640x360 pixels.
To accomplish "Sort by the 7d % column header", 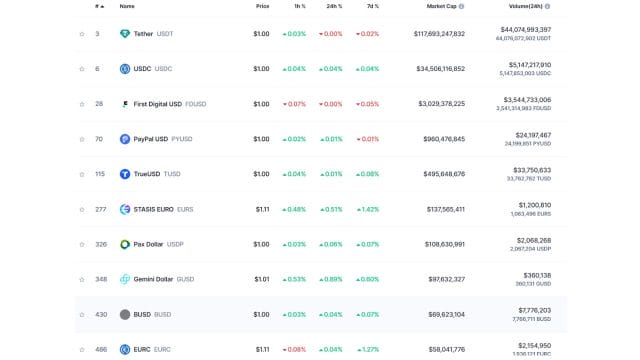I will tap(373, 7).
